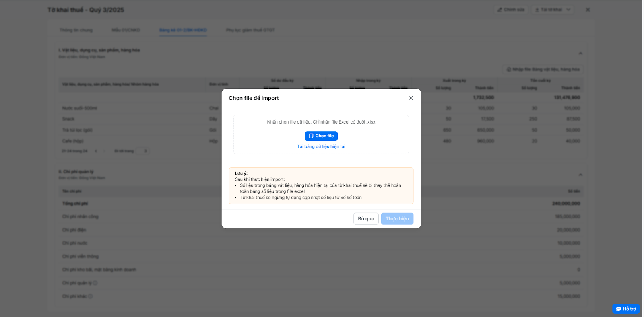Open the Hỗ trợ support chat
This screenshot has height=317, width=644.
point(626,309)
